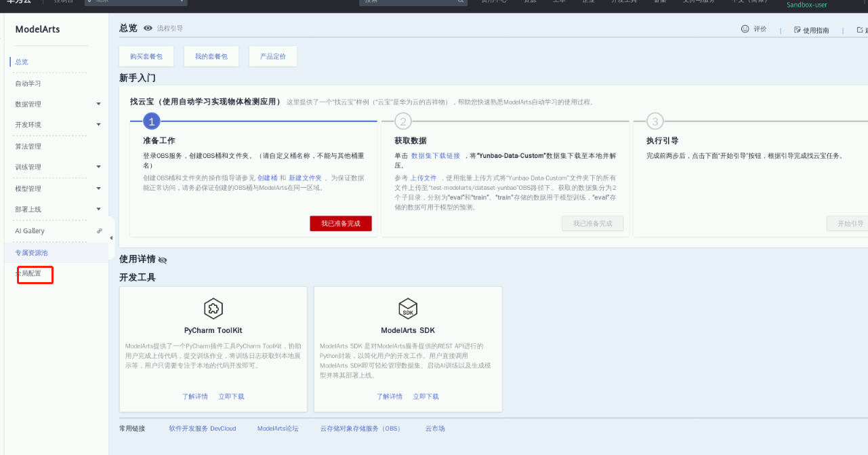Open 自动学习 in the sidebar
Viewport: 868px width, 455px height.
tap(28, 83)
